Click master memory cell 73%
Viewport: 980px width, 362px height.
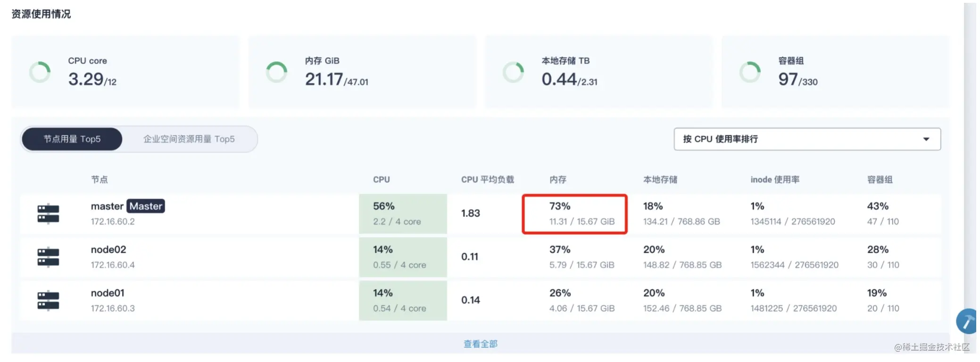tap(574, 214)
